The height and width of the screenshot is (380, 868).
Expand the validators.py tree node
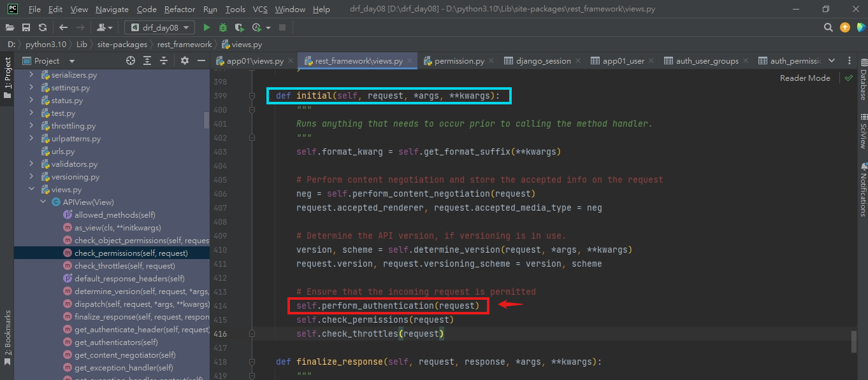point(32,164)
